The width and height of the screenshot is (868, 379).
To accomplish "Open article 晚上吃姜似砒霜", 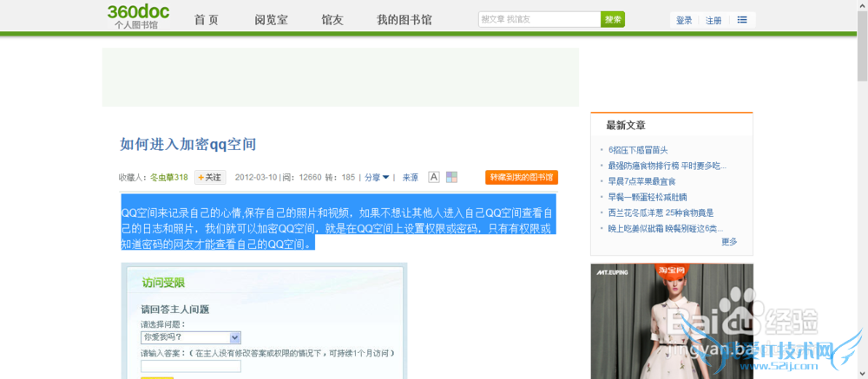I will tap(666, 228).
